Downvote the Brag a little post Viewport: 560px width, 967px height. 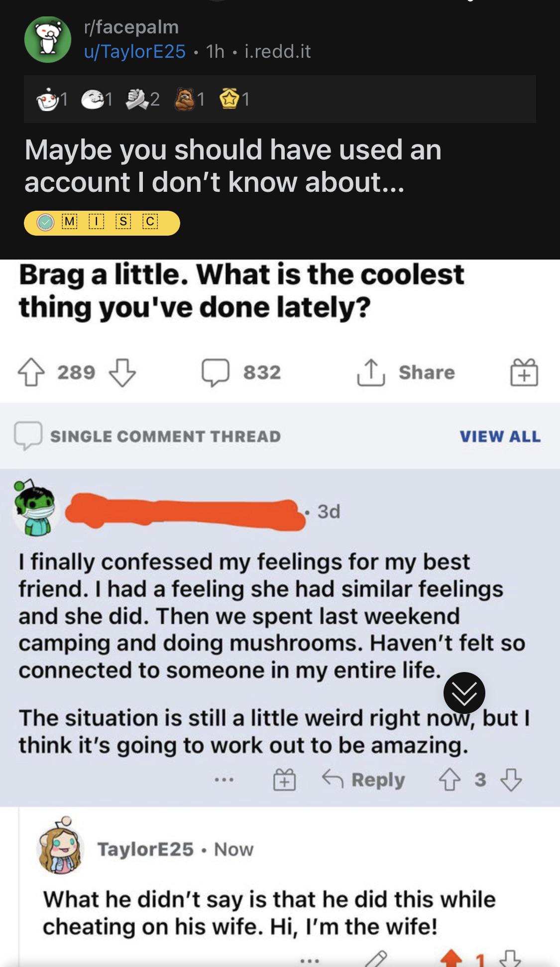coord(122,373)
